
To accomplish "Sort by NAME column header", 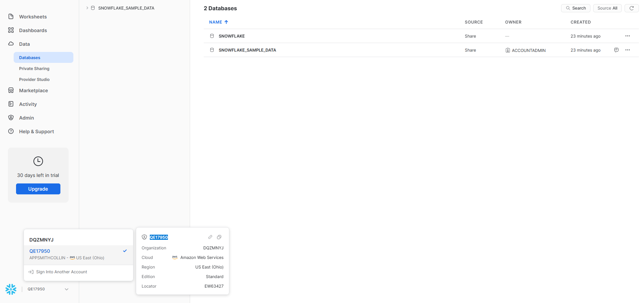I will click(x=216, y=22).
